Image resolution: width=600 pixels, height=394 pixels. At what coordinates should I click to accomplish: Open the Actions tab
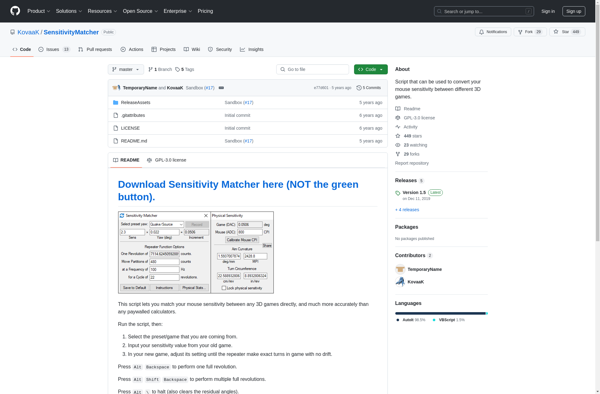[x=132, y=49]
